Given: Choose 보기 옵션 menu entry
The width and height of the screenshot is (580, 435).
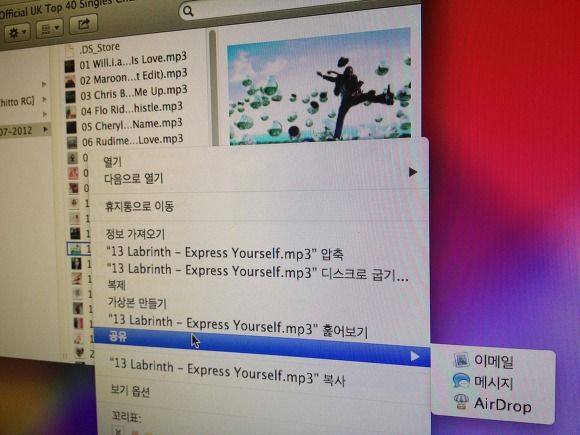Looking at the screenshot, I should (130, 390).
